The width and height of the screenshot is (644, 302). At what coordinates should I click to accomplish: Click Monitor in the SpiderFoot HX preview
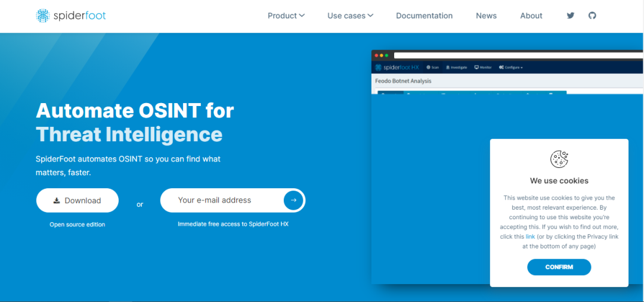tap(484, 67)
